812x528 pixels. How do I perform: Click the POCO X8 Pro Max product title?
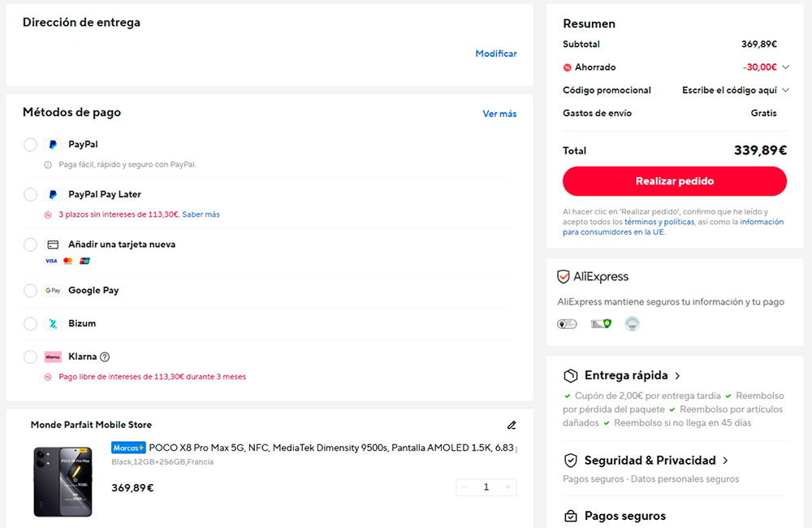pos(332,448)
